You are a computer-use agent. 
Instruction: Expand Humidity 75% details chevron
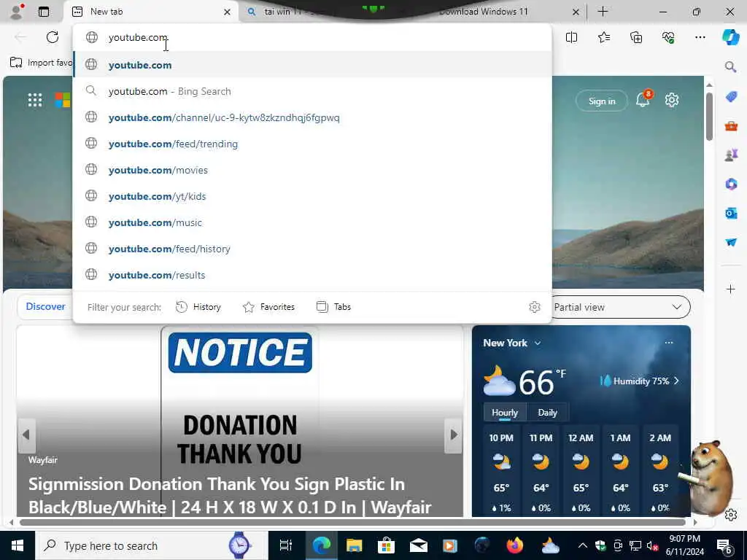[676, 381]
